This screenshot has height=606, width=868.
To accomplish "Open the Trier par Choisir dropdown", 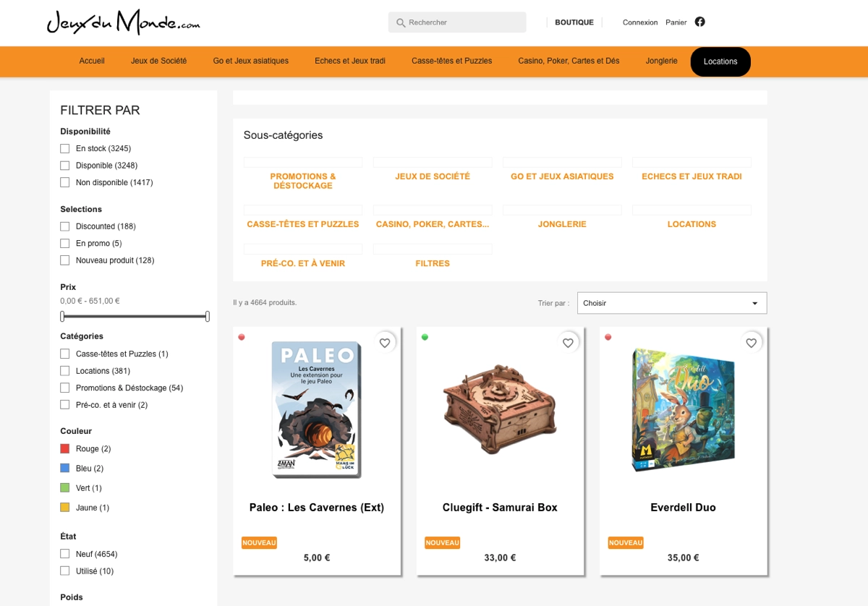I will point(672,303).
